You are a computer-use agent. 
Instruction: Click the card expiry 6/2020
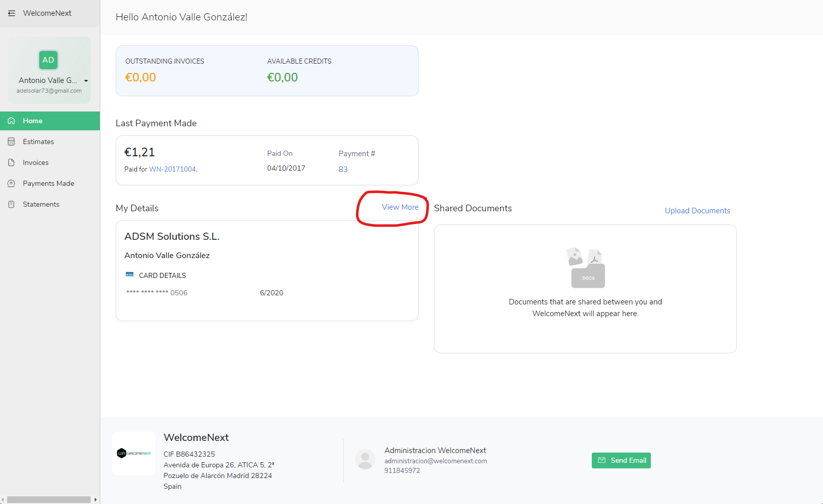[271, 293]
